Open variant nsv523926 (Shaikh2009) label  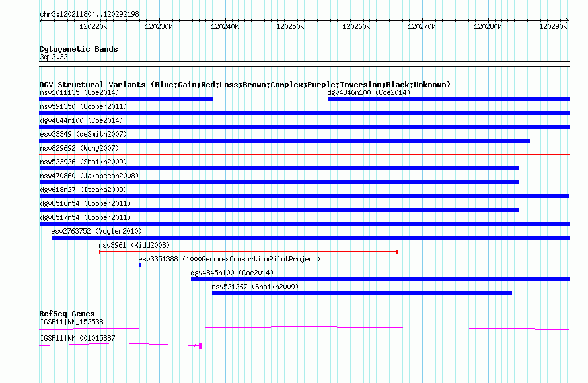tap(83, 162)
